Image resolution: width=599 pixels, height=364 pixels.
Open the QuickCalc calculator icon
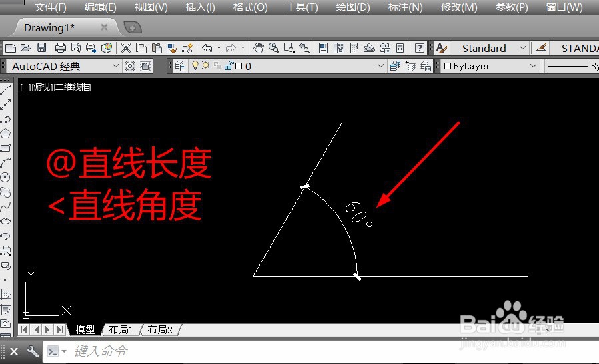click(x=400, y=48)
